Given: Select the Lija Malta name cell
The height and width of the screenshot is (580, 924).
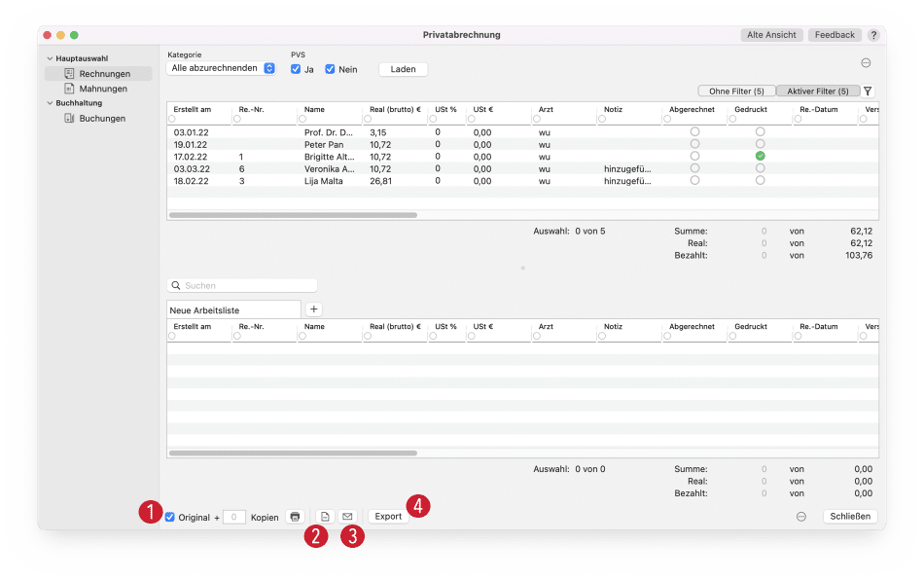Looking at the screenshot, I should click(324, 181).
